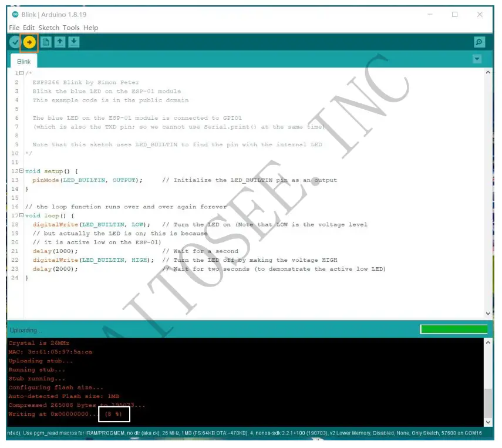Open the Tools menu
Screen dimensions: 502x448
pos(72,28)
